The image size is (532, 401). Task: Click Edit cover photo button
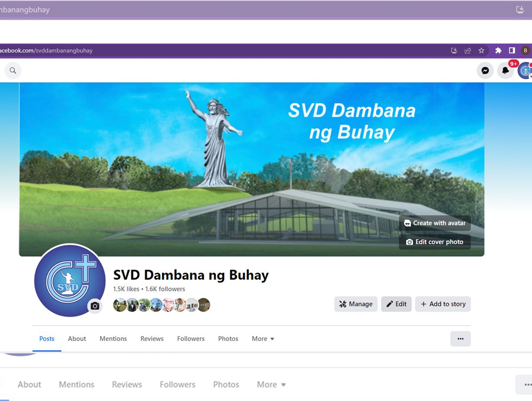tap(435, 242)
